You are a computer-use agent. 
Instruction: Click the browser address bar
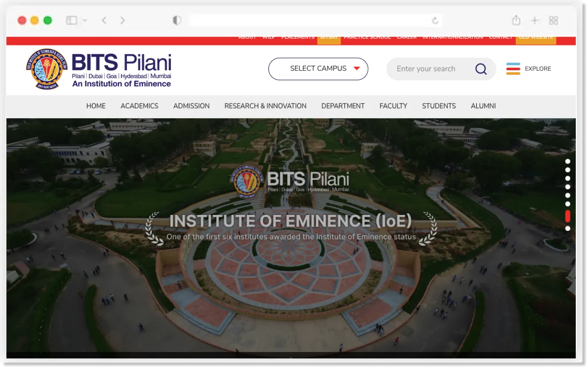click(x=315, y=20)
